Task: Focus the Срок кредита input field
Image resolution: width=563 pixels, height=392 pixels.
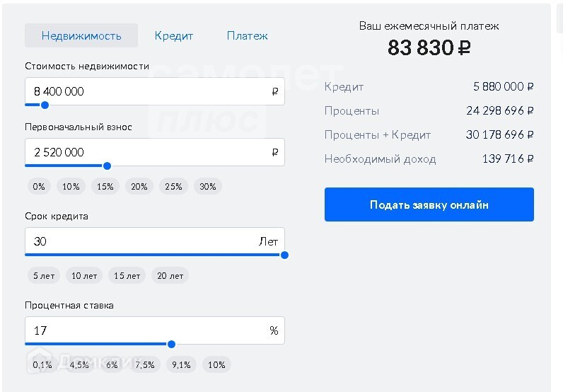Action: click(x=141, y=241)
